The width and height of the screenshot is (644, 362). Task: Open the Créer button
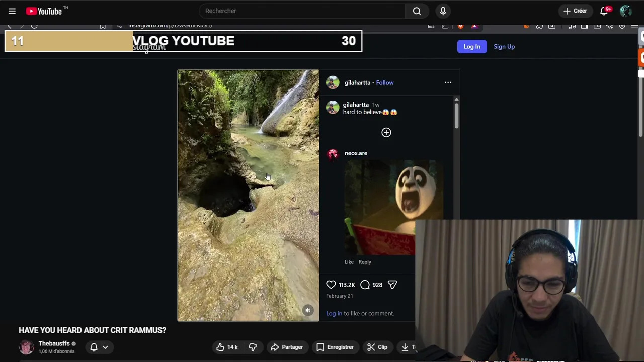pyautogui.click(x=575, y=11)
